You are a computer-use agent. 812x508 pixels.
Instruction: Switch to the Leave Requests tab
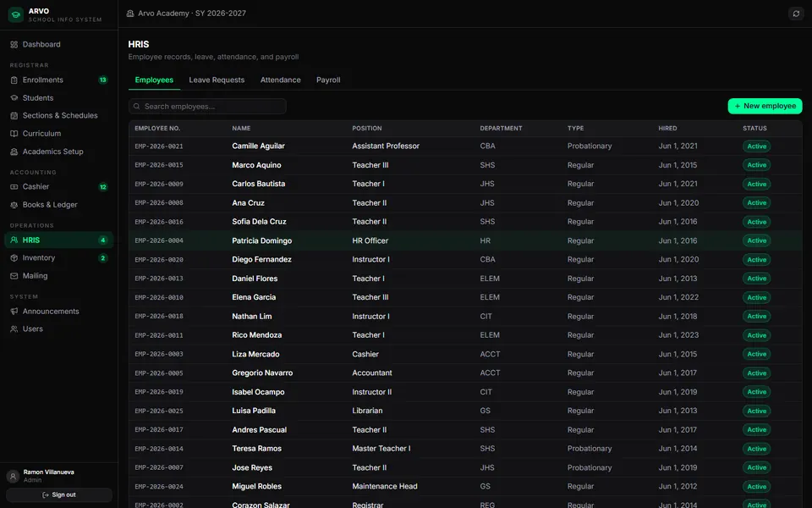pyautogui.click(x=217, y=80)
